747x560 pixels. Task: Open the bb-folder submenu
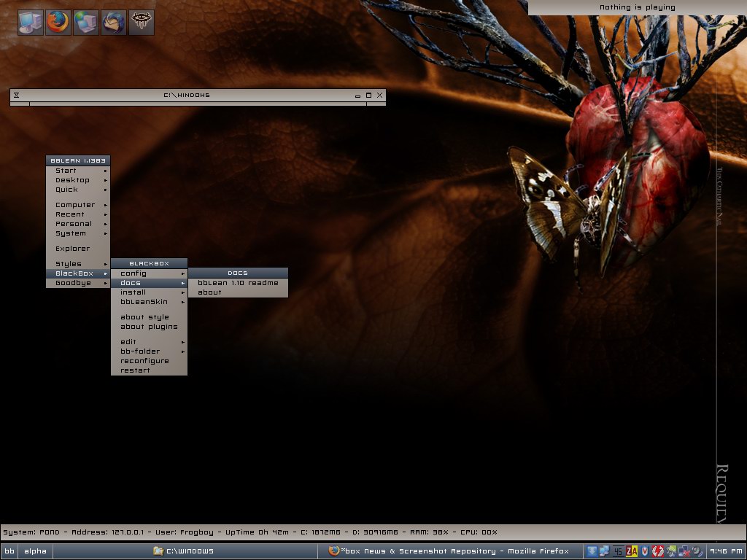149,351
